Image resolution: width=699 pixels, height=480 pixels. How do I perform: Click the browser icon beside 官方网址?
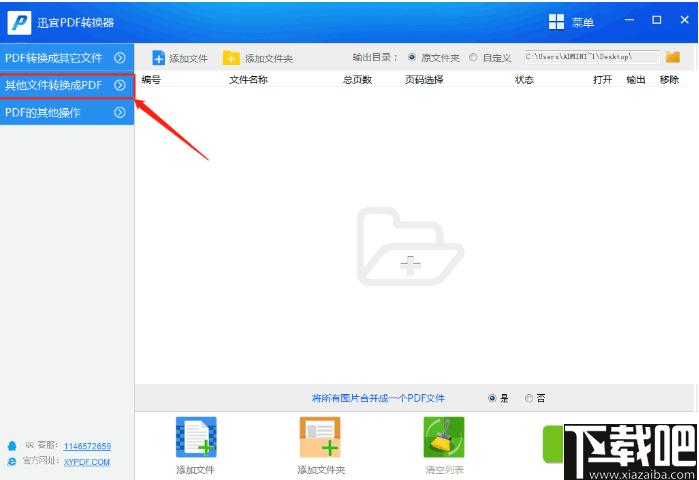(12, 461)
